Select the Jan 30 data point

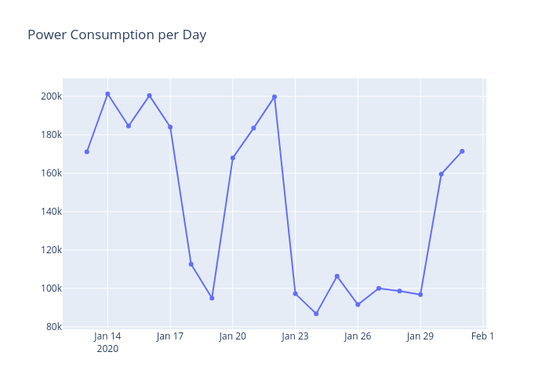coord(441,174)
